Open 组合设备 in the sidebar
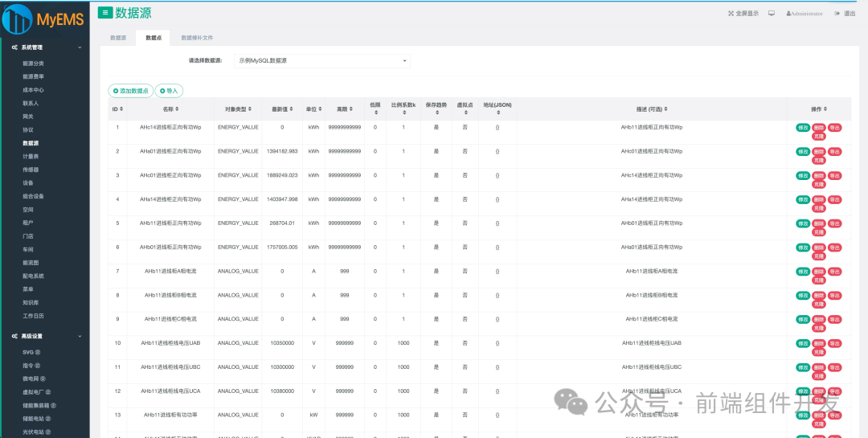Screen dimensions: 868x438 33,196
